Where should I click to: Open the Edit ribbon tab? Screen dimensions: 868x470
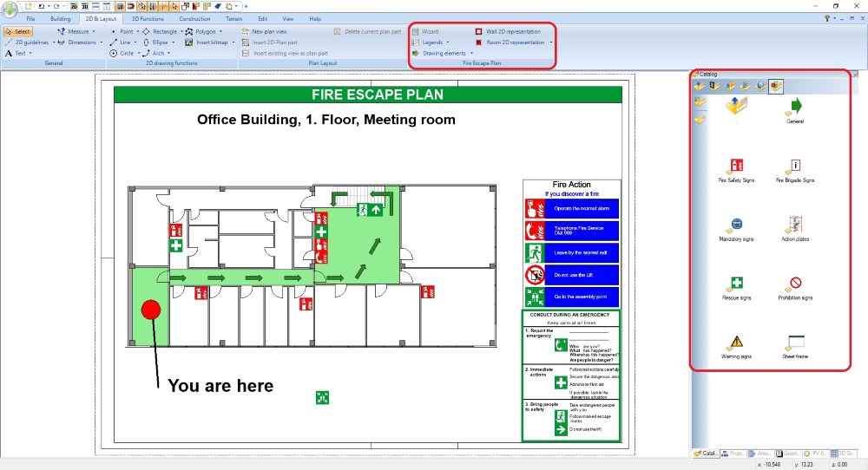[x=262, y=19]
